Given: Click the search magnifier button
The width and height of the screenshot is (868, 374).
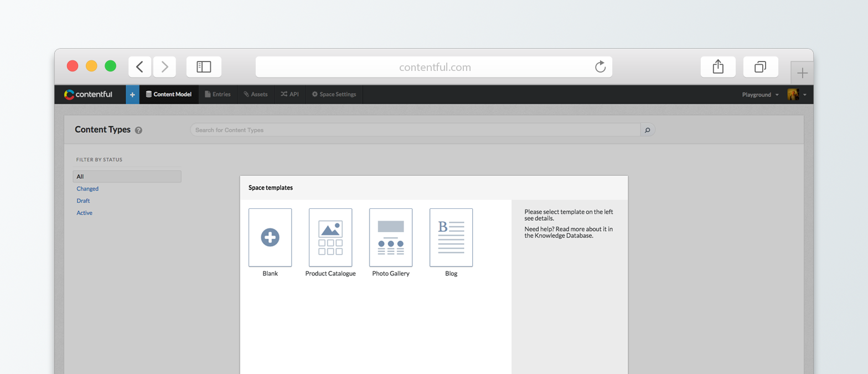Looking at the screenshot, I should [647, 130].
